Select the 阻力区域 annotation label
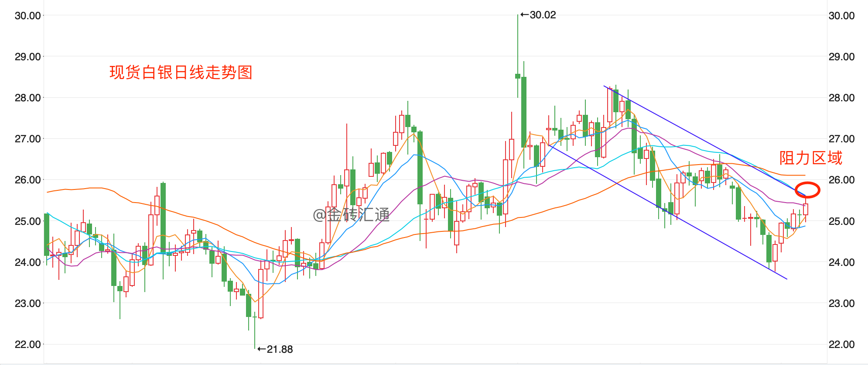 pos(811,158)
